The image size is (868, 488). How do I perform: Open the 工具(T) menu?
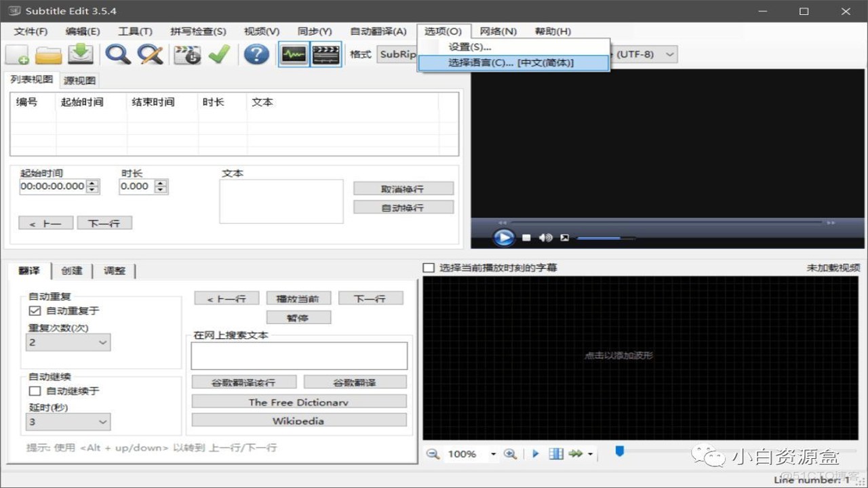pos(135,31)
